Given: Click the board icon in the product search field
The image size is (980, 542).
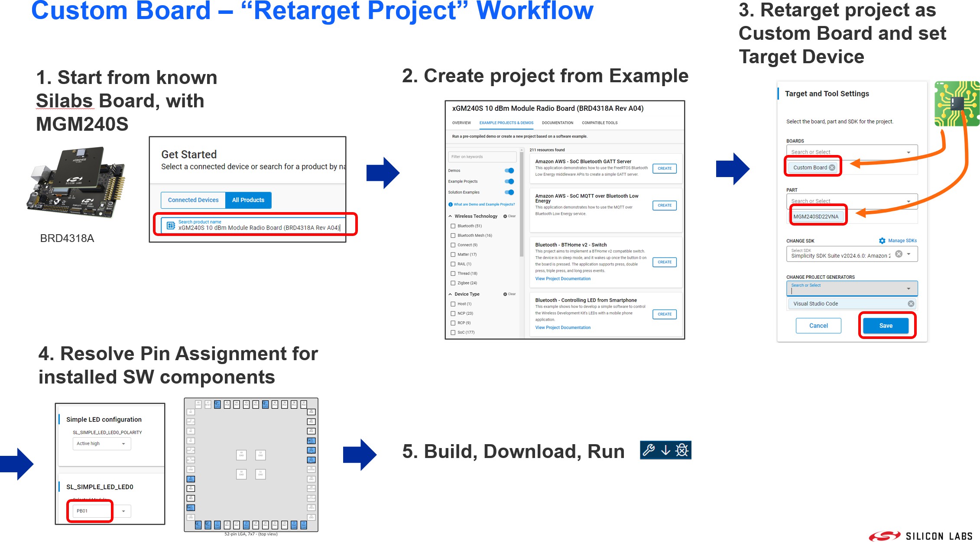Looking at the screenshot, I should pyautogui.click(x=171, y=225).
